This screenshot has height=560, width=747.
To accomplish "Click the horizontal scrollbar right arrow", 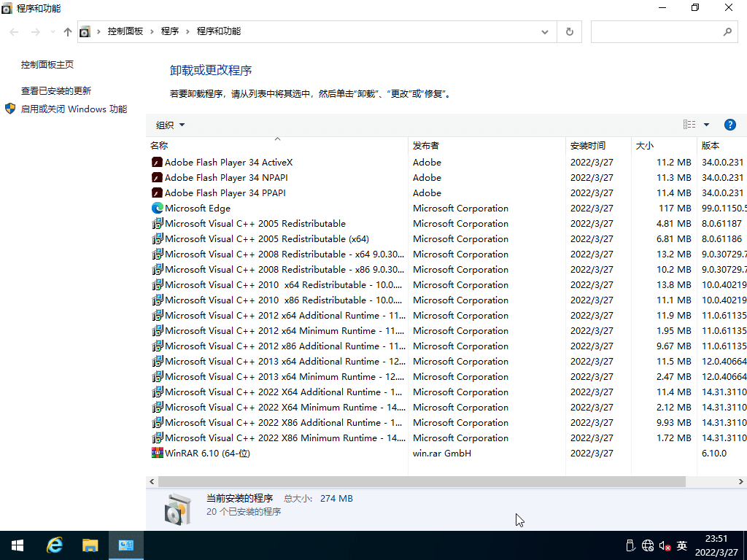I will [741, 481].
